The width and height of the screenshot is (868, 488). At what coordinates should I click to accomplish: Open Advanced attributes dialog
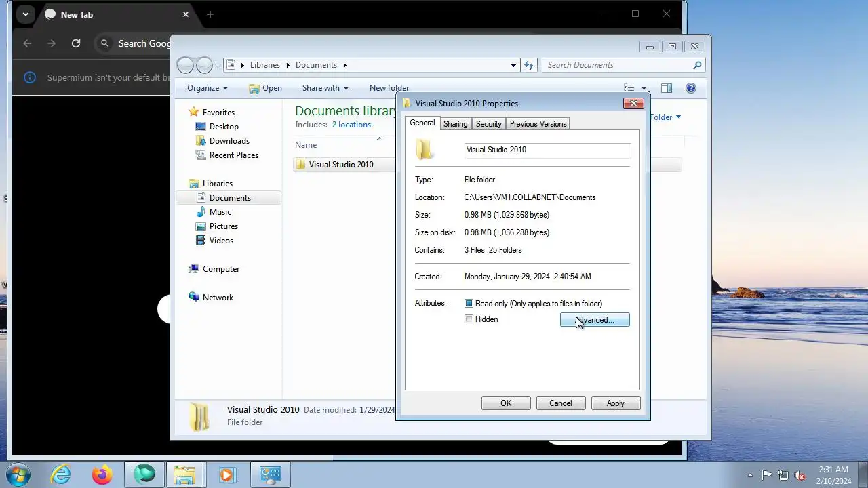point(595,320)
